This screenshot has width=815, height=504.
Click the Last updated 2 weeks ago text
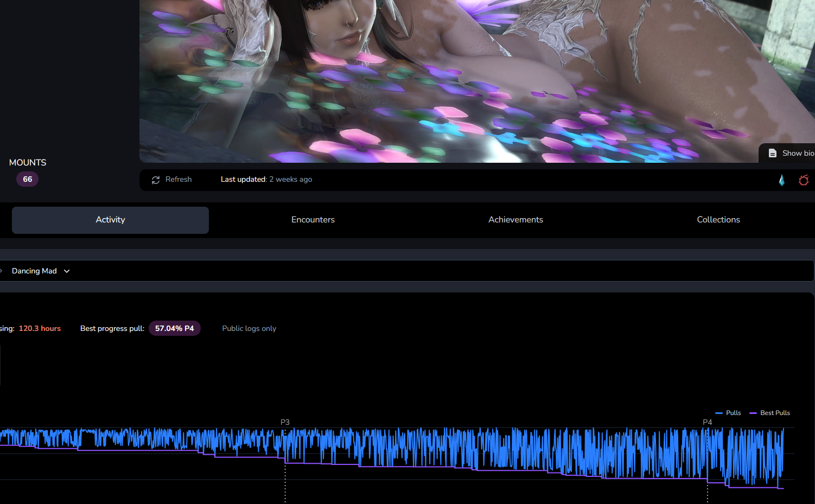pos(266,180)
